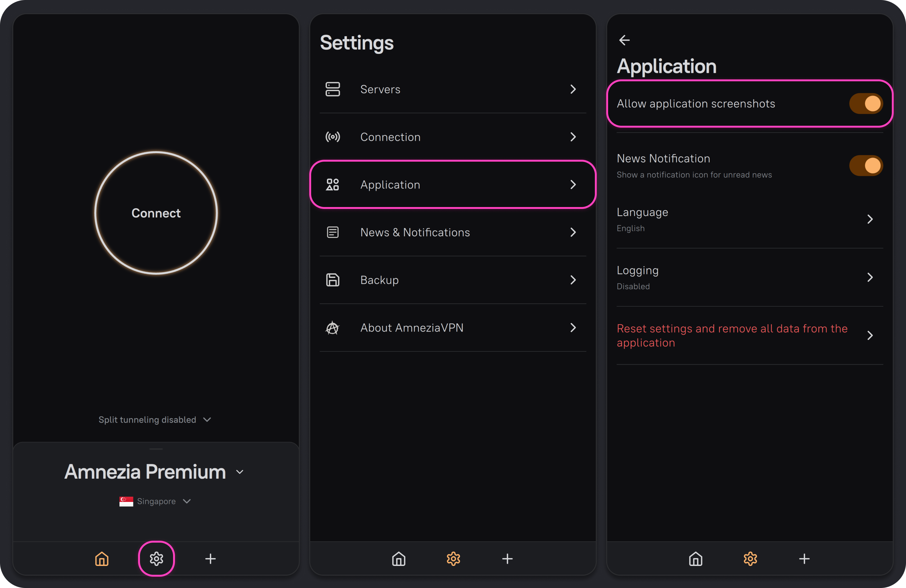Tap the orange home icon on Connect screen
This screenshot has width=906, height=588.
(102, 558)
